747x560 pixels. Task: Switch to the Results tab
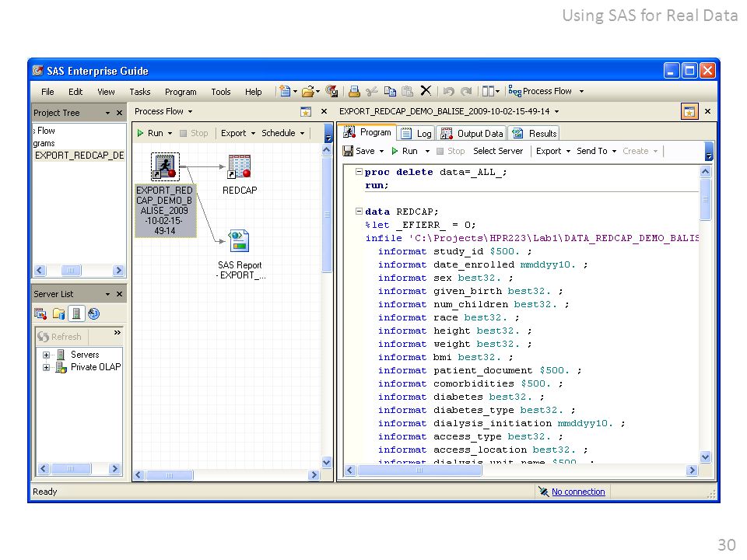[534, 133]
